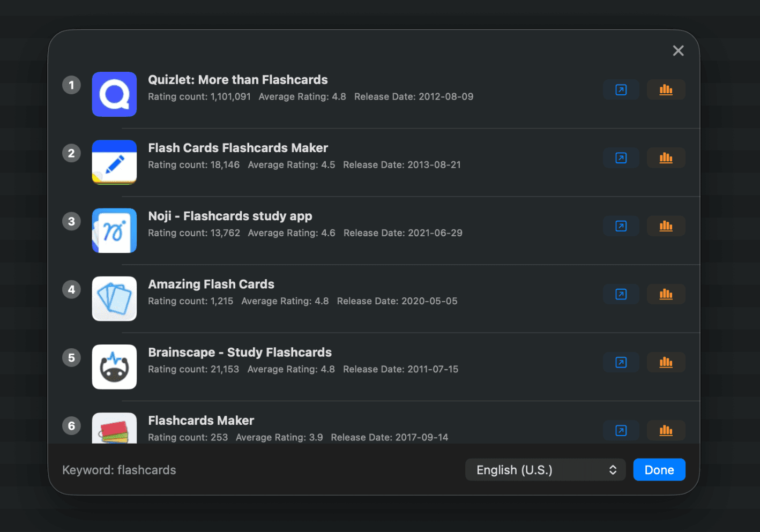Click the Flash Cards Flashcards Maker pencil icon
The width and height of the screenshot is (760, 532).
coord(114,162)
